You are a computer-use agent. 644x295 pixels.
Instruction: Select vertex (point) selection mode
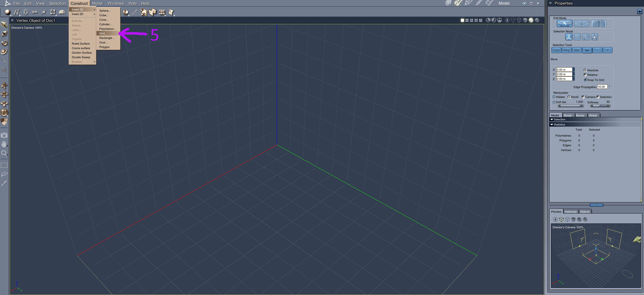tap(577, 37)
